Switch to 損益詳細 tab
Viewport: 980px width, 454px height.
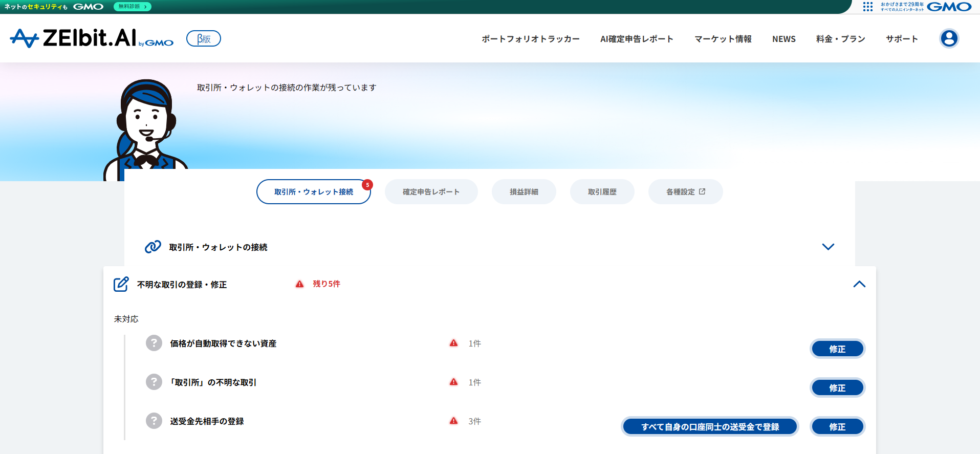524,192
